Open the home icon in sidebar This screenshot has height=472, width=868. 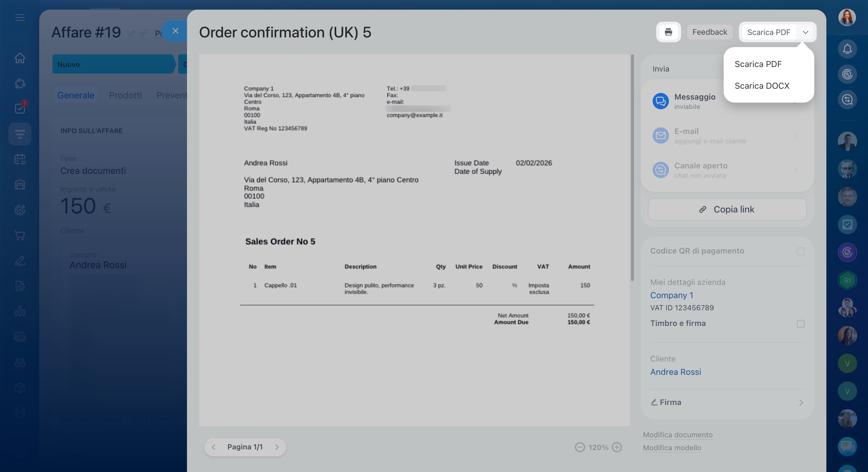click(20, 58)
